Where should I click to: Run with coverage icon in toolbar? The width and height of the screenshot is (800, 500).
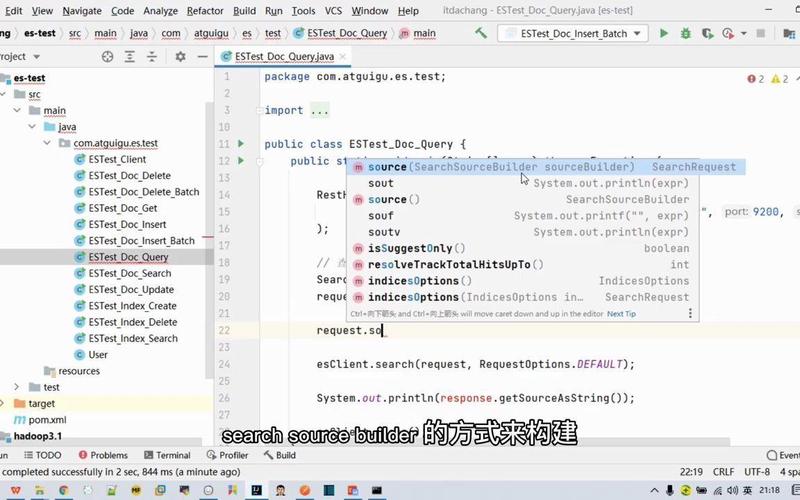pyautogui.click(x=707, y=33)
